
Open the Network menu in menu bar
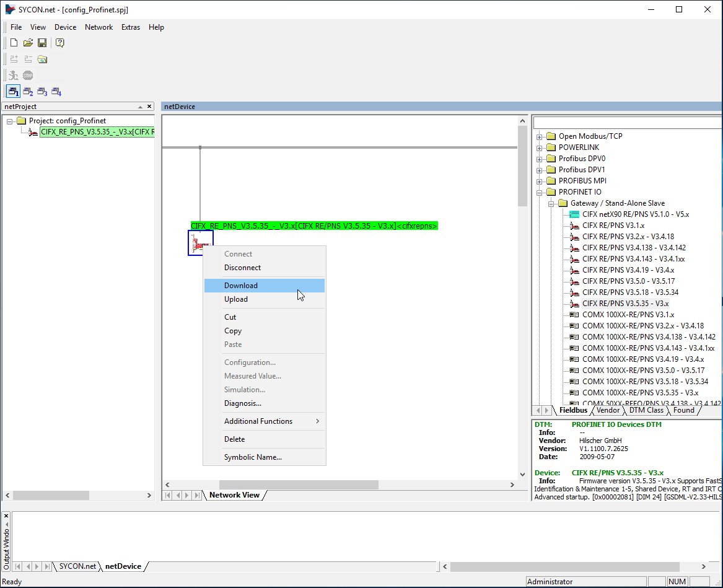coord(99,27)
